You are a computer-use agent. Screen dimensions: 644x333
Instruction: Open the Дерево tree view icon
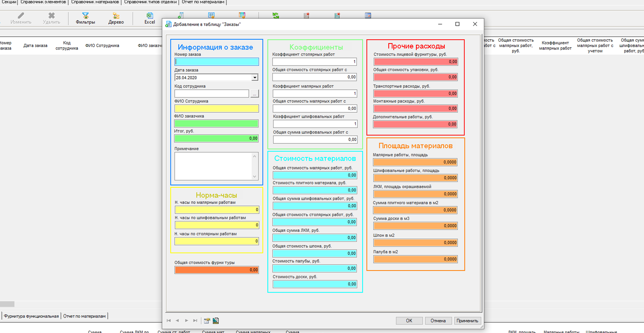116,16
